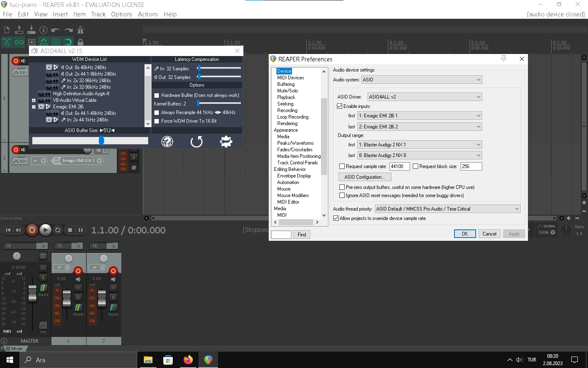Open File Explorer from the taskbar
Image resolution: width=588 pixels, height=368 pixels.
click(148, 360)
